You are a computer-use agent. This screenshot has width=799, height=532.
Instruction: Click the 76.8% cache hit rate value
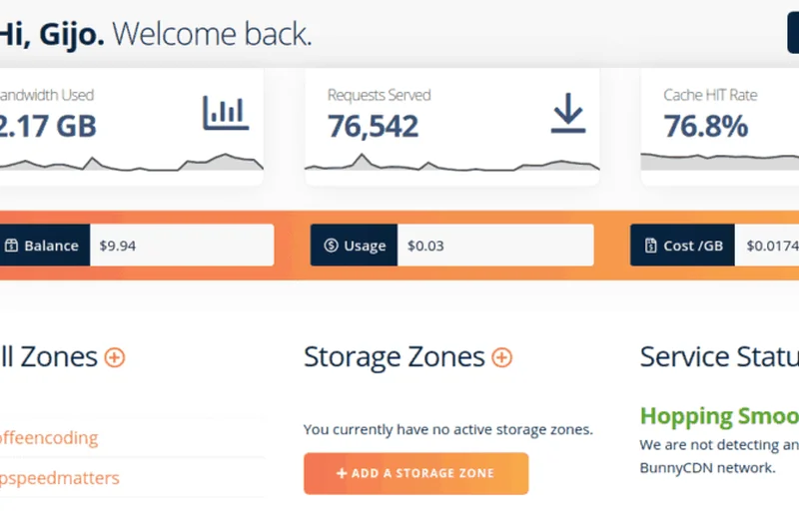705,127
